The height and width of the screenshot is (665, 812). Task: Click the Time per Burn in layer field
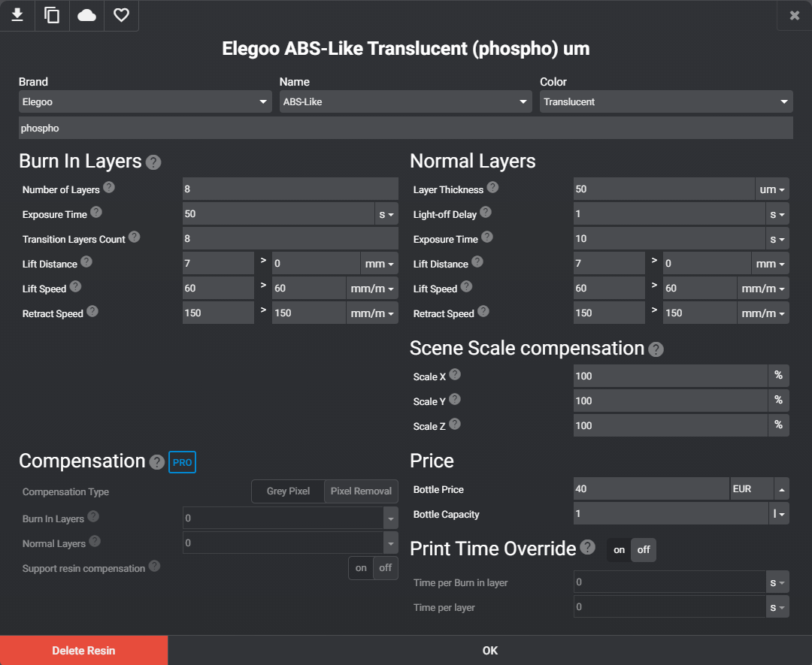tap(670, 582)
